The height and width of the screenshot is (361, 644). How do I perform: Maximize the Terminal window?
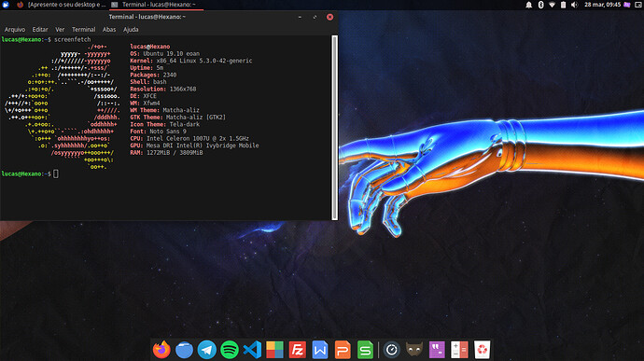315,17
